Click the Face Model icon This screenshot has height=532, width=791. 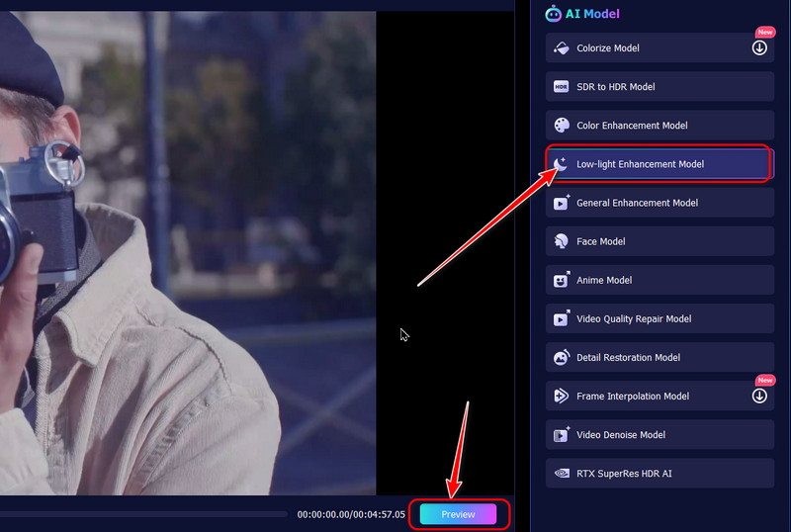(x=561, y=241)
